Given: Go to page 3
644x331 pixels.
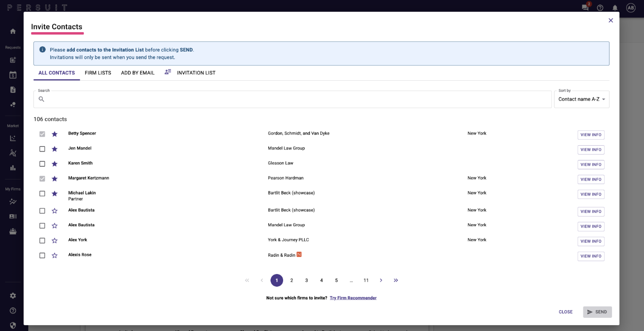Looking at the screenshot, I should pos(306,280).
